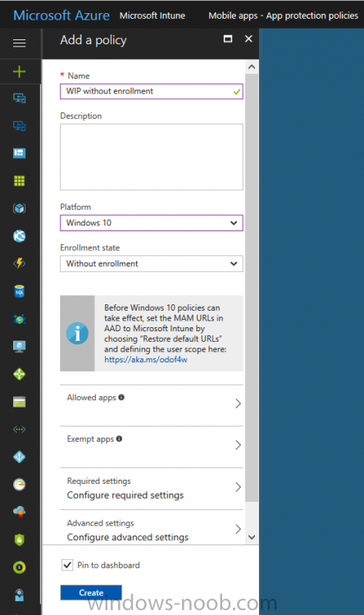
Task: Open the hamburger menu in sidebar
Action: click(x=19, y=43)
